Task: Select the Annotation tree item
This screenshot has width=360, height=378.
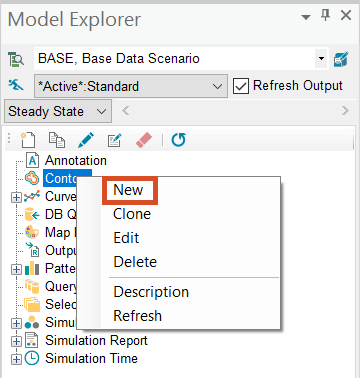Action: [x=76, y=161]
